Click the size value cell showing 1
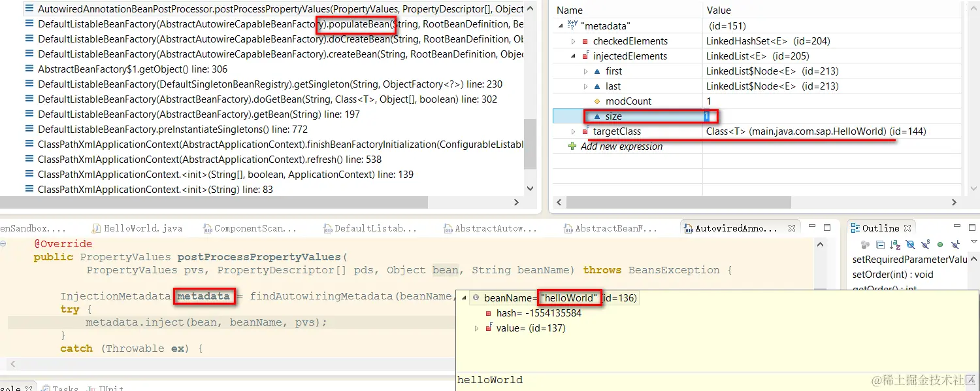The image size is (980, 391). pyautogui.click(x=707, y=116)
